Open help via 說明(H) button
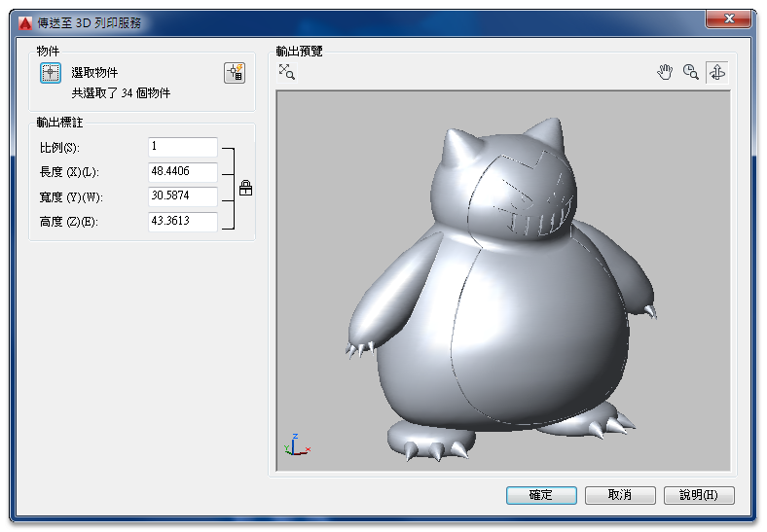This screenshot has height=532, width=767. [699, 495]
